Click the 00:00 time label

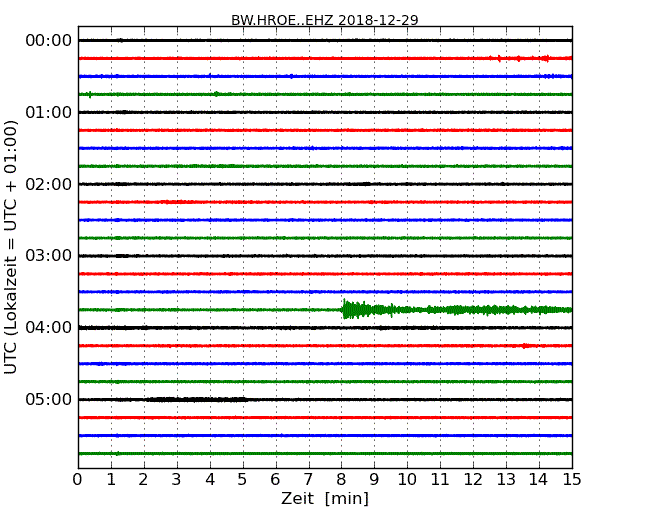pyautogui.click(x=49, y=41)
